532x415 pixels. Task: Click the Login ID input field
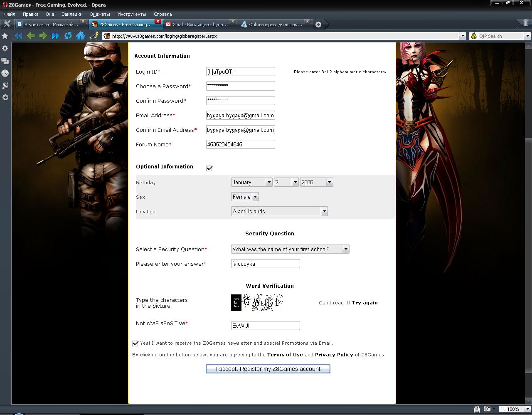pos(241,72)
